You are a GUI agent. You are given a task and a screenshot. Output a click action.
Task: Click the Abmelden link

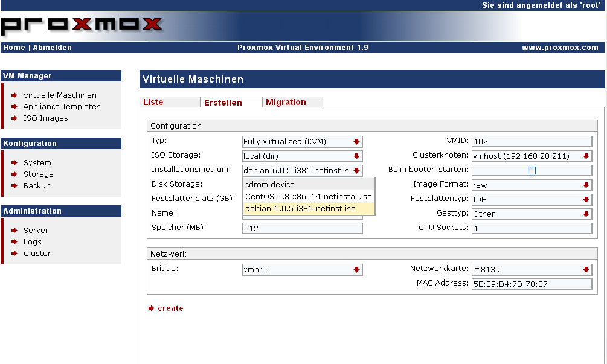(x=53, y=48)
